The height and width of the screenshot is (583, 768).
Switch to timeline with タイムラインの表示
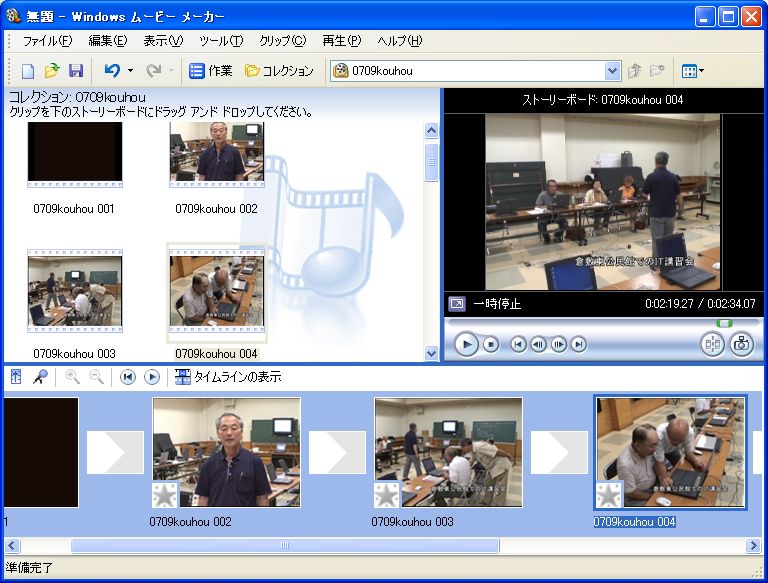point(228,377)
